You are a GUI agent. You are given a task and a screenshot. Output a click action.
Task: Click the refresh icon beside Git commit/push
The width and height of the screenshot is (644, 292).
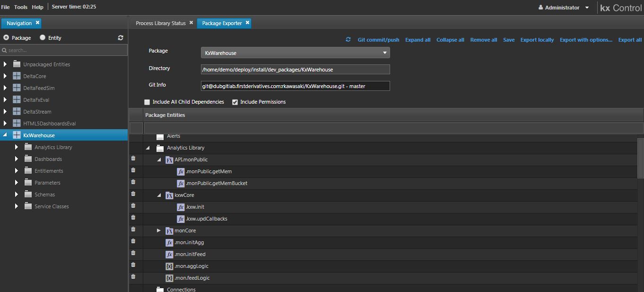[x=348, y=40]
